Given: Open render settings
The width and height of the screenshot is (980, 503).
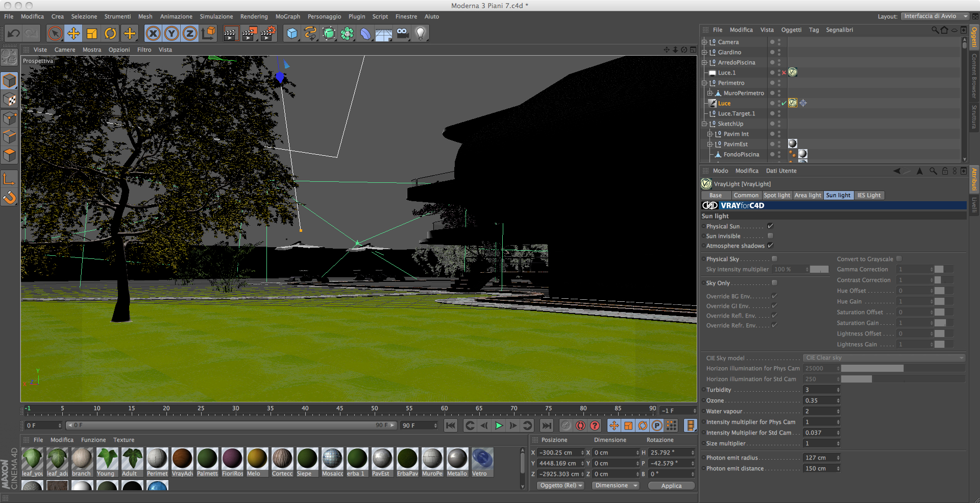Looking at the screenshot, I should tap(268, 34).
